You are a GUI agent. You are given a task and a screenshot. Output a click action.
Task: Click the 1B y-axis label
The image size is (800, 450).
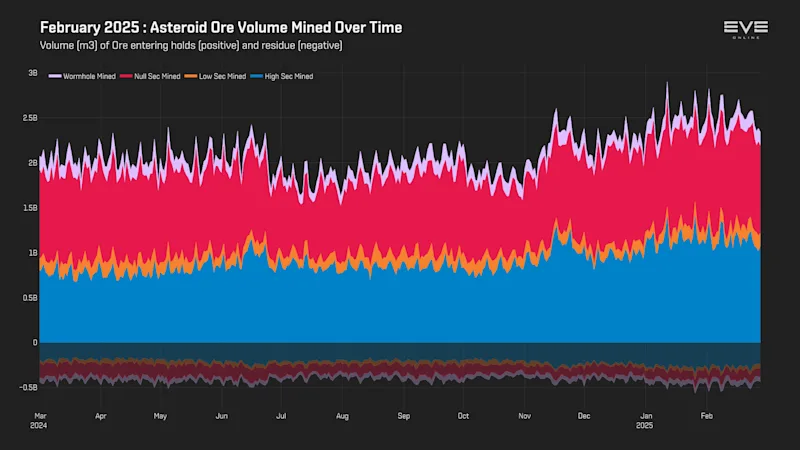33,253
